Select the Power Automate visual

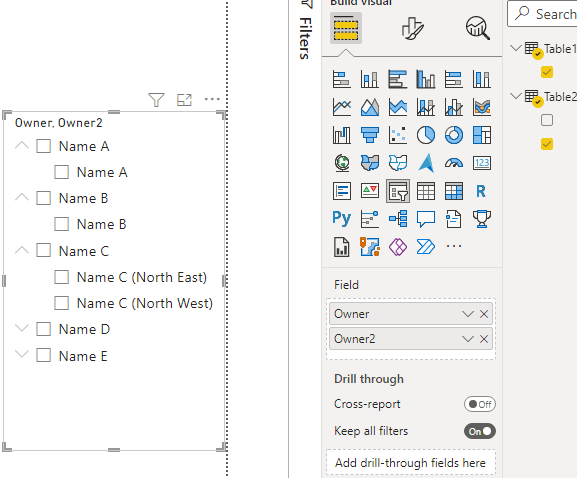point(426,247)
